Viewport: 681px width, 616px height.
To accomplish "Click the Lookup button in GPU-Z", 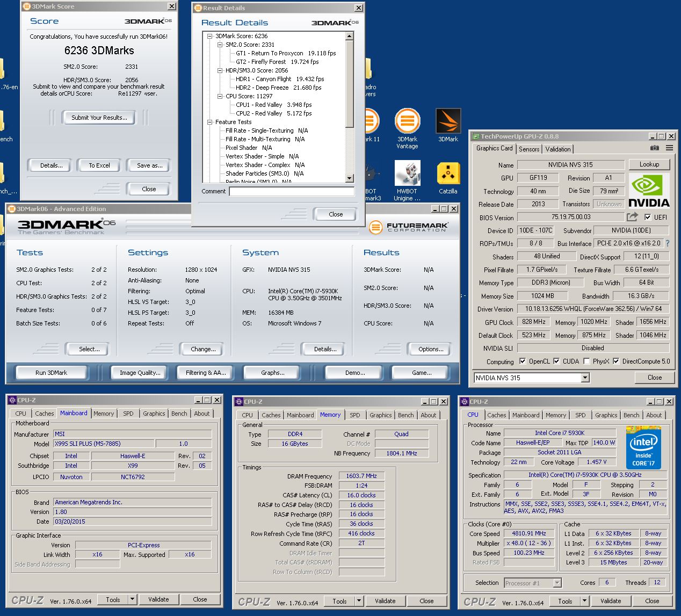I will 649,164.
